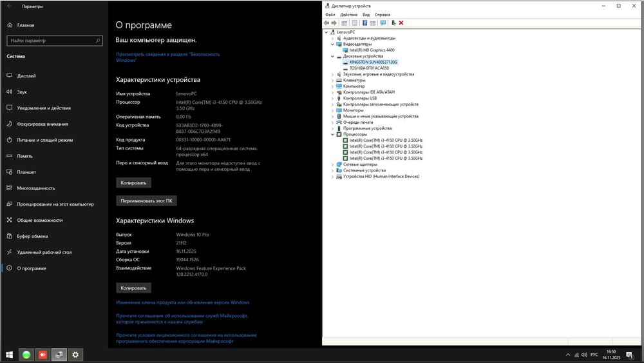Image resolution: width=644 pixels, height=363 pixels.
Task: Select the Очереди печати row
Action: click(x=357, y=123)
